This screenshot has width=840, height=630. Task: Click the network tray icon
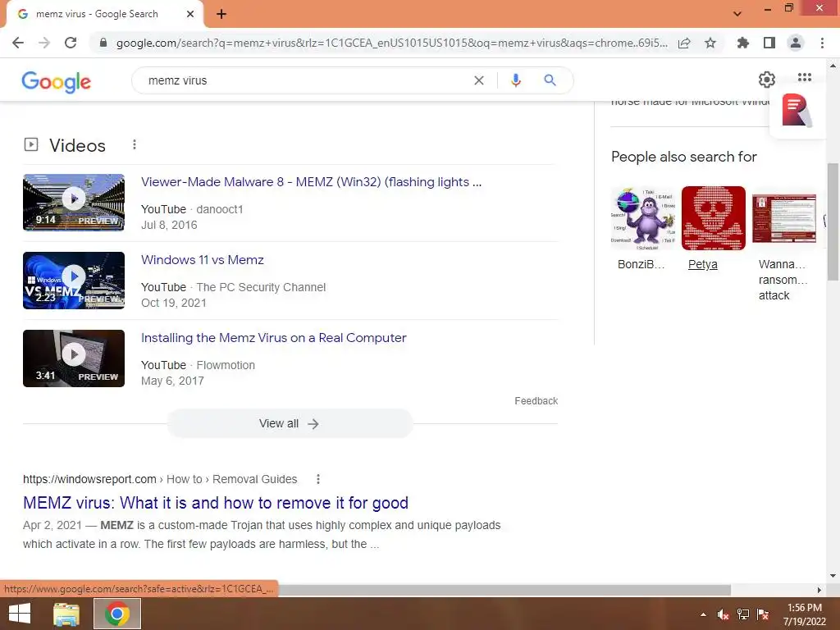click(743, 614)
